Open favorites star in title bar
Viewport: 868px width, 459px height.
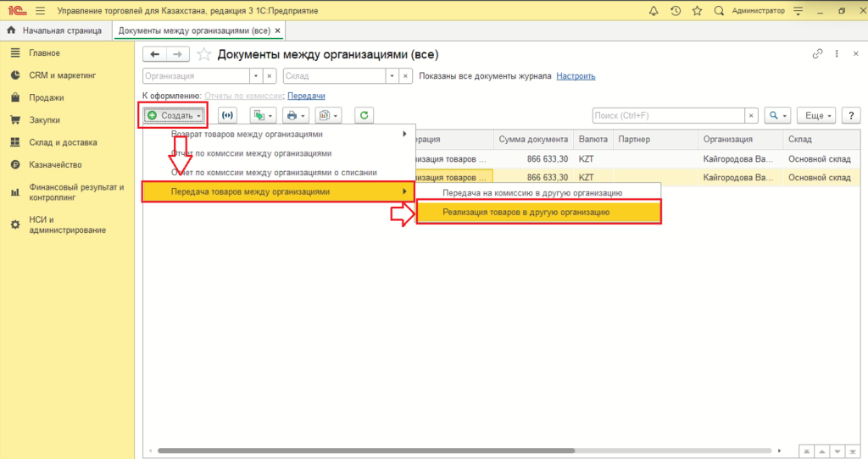pyautogui.click(x=697, y=10)
